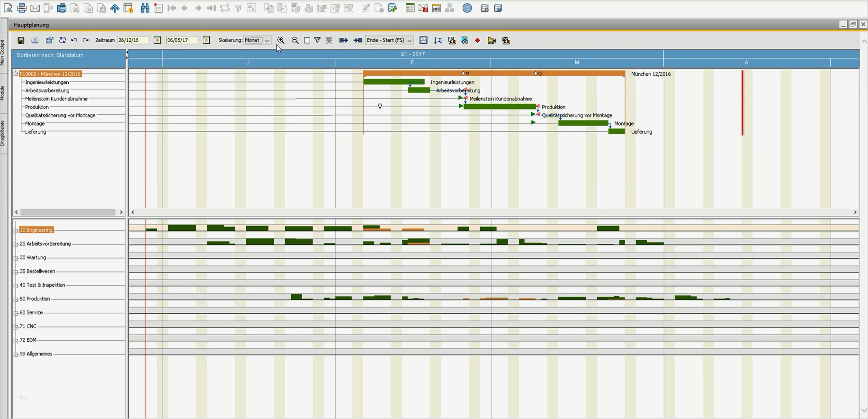Click the planning toolbar print icon
Screen dimensions: 868x419
[35, 40]
